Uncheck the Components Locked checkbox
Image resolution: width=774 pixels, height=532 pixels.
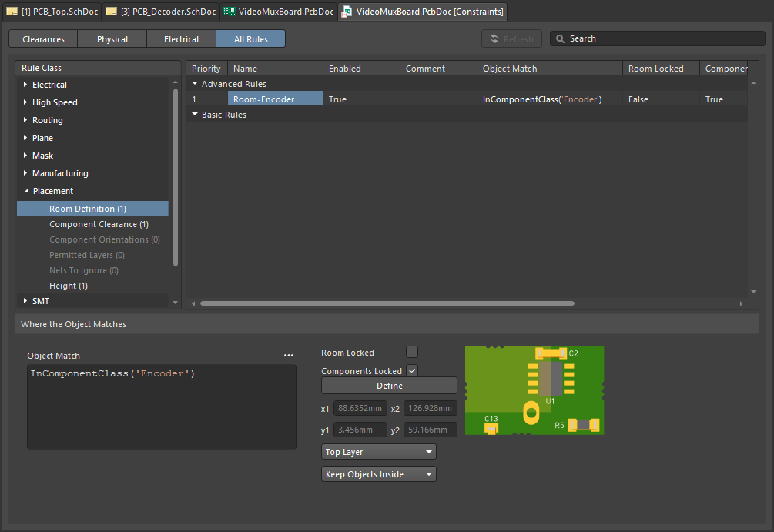coord(412,370)
